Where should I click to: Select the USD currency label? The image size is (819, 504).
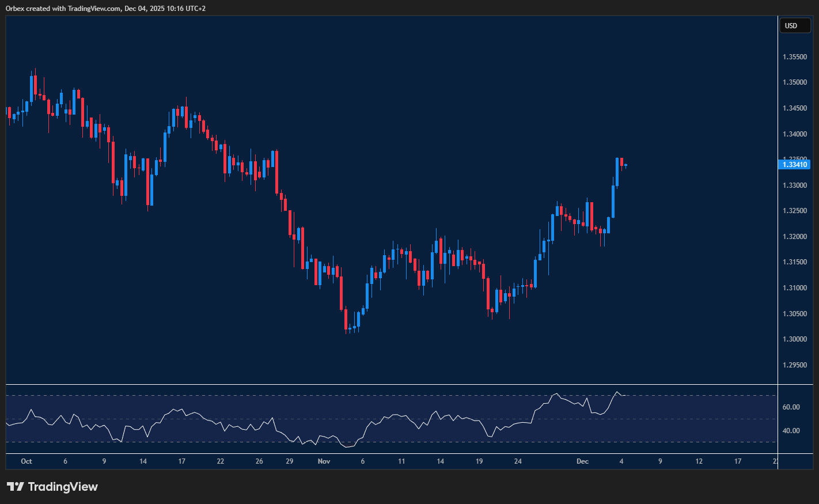[795, 25]
